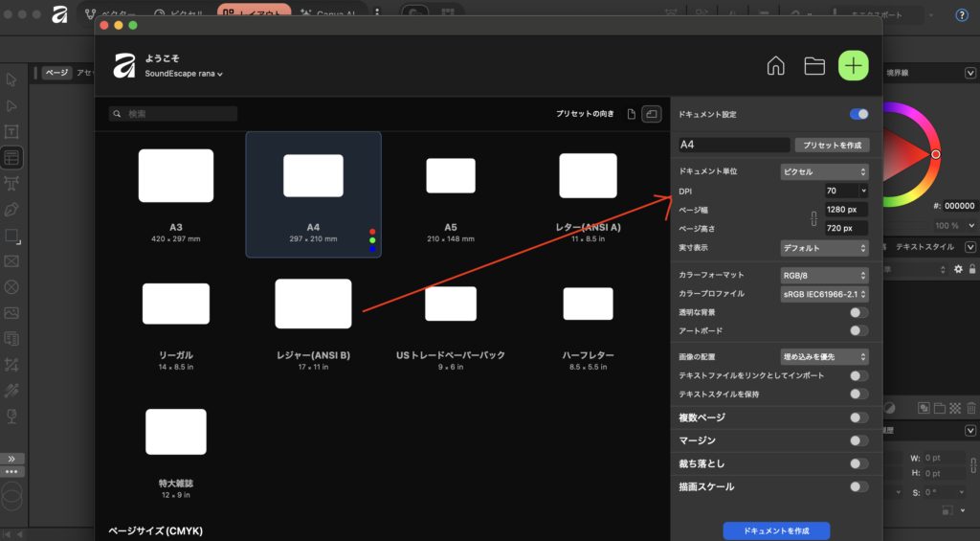Click the blue ドキュメントを作成 button

(776, 530)
